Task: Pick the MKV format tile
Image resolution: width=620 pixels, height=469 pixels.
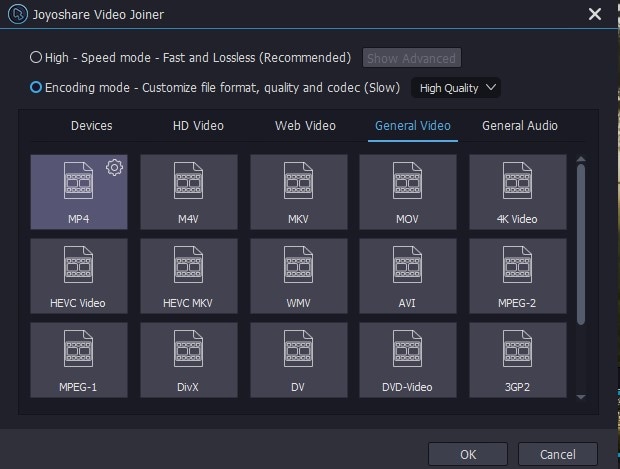Action: 299,192
